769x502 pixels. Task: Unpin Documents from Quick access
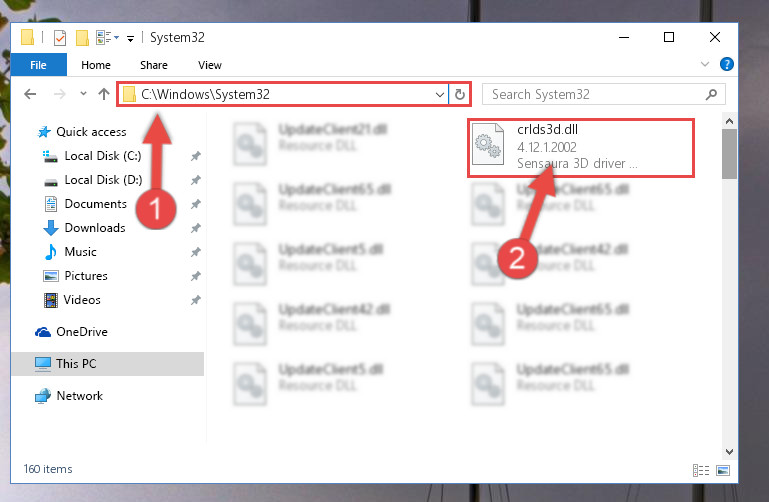pyautogui.click(x=195, y=204)
